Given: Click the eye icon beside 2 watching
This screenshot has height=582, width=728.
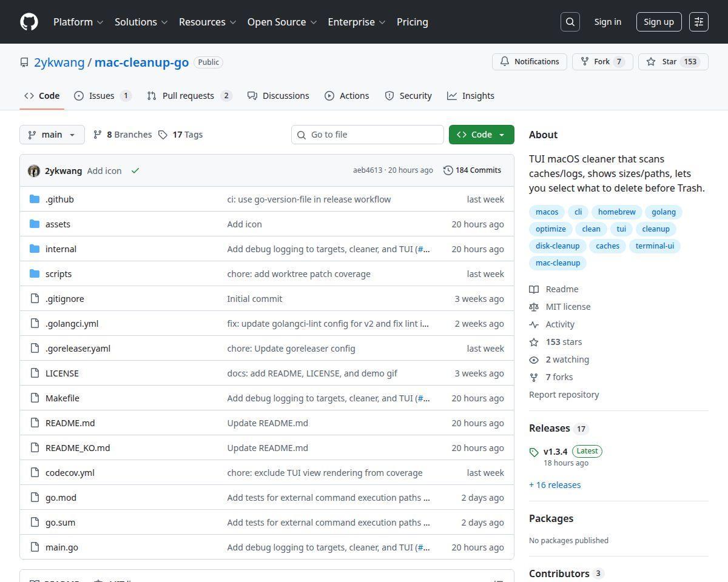Looking at the screenshot, I should 534,360.
